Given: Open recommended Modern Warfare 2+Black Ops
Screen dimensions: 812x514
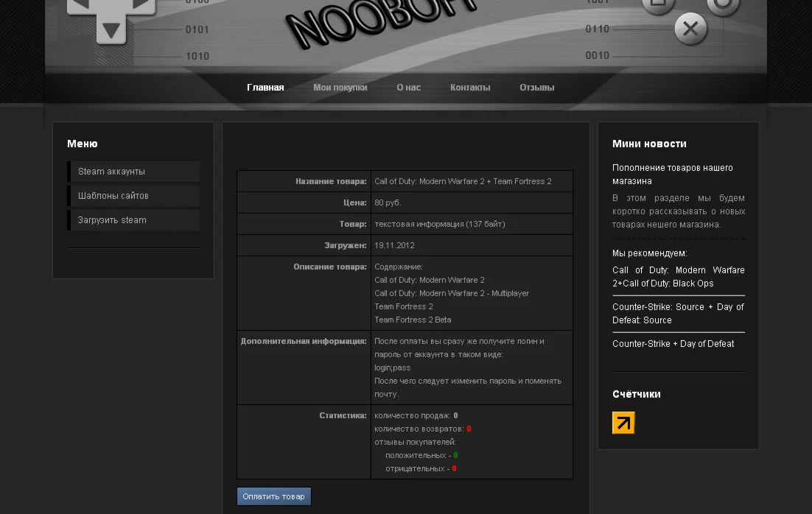Looking at the screenshot, I should (679, 276).
